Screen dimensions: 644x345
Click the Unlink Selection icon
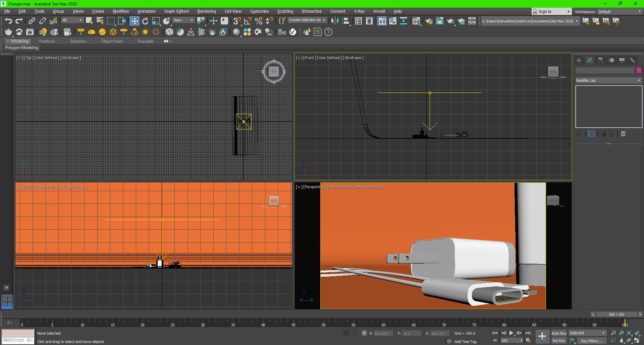tap(42, 21)
